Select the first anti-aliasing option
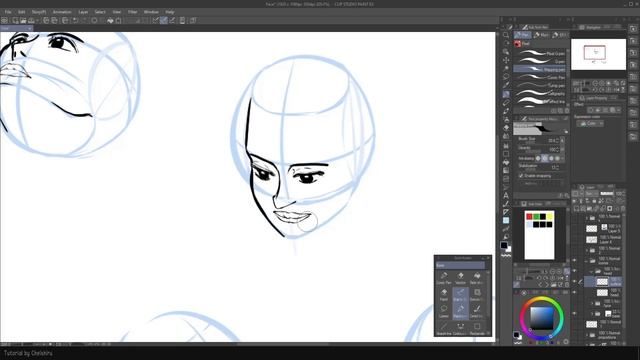 (538, 158)
